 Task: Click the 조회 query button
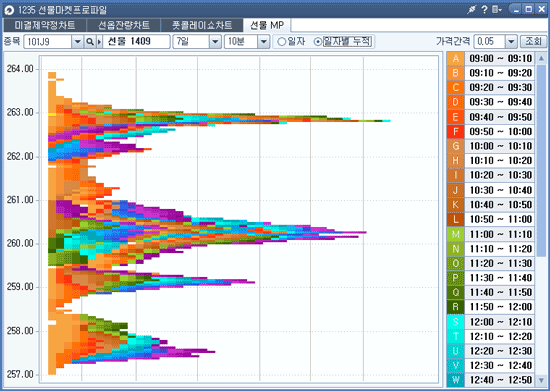coord(533,42)
